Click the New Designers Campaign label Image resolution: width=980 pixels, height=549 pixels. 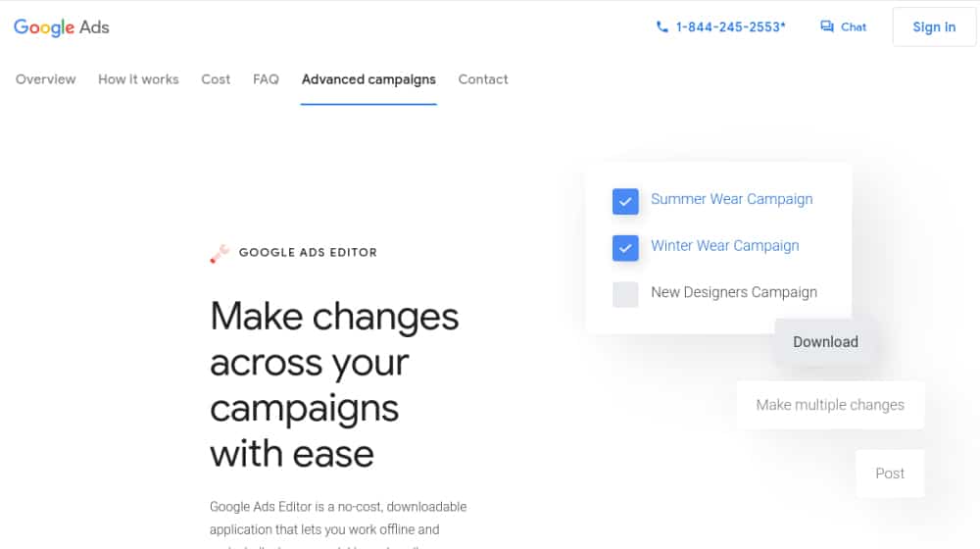(734, 292)
